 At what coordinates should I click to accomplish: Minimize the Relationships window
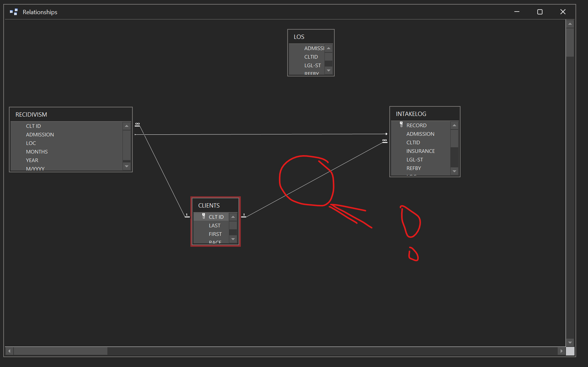(x=517, y=12)
